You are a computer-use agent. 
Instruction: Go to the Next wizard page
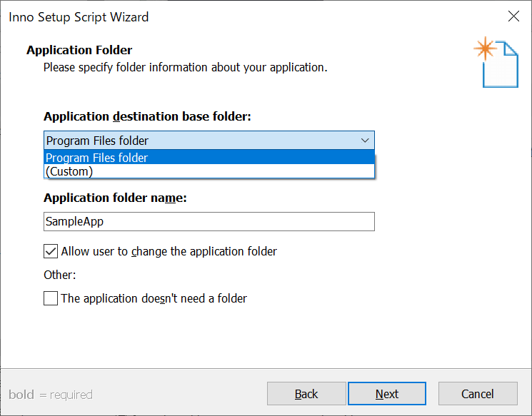point(387,394)
